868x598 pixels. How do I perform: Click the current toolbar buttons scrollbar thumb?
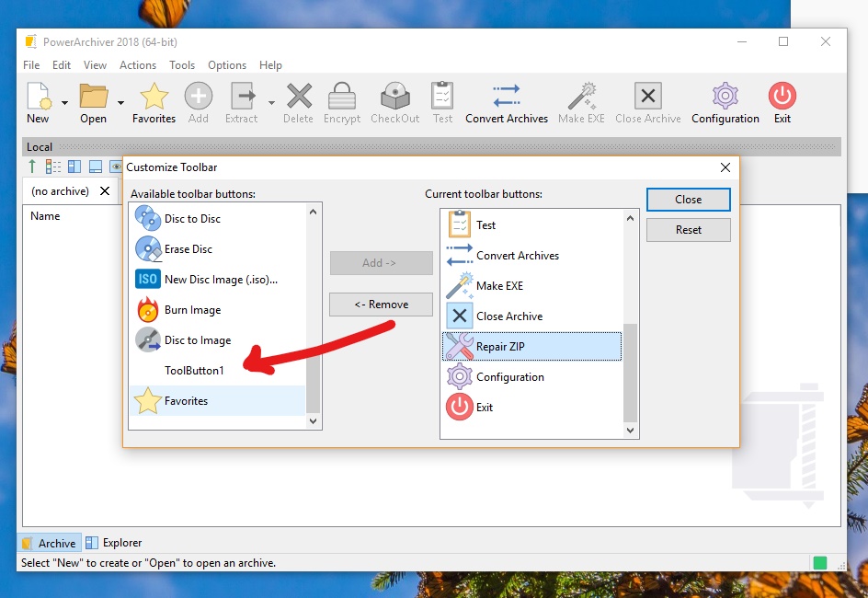pyautogui.click(x=630, y=373)
